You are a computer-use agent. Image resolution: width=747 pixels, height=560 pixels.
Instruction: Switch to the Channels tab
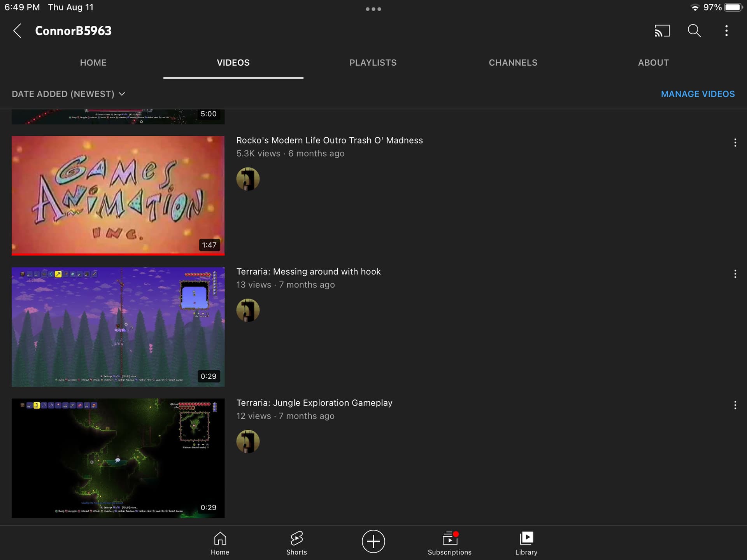[x=513, y=63]
